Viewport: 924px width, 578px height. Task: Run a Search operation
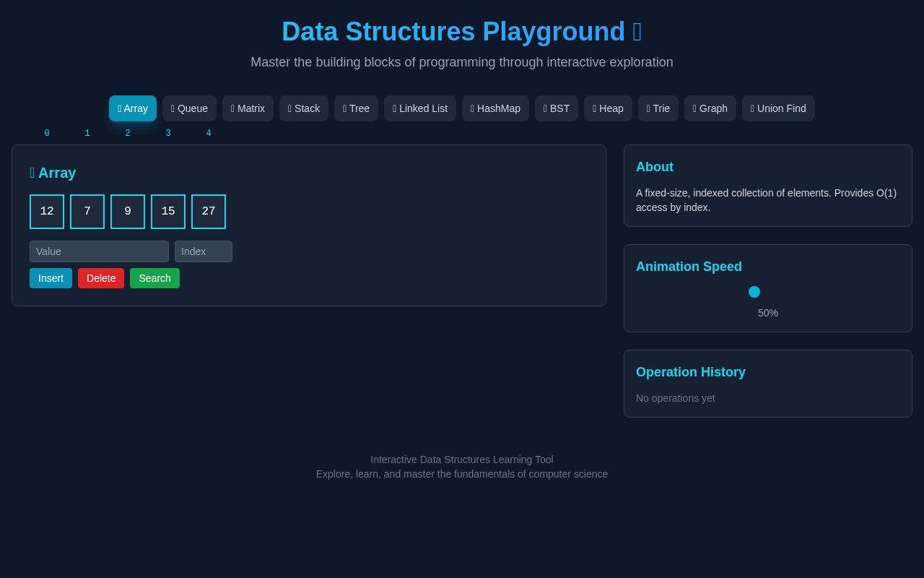[x=154, y=278]
